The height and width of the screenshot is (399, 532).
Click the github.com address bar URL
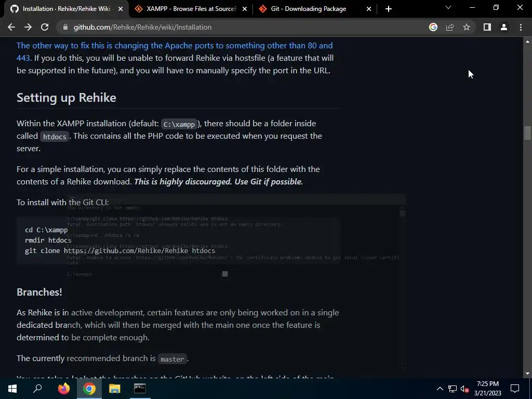click(142, 27)
